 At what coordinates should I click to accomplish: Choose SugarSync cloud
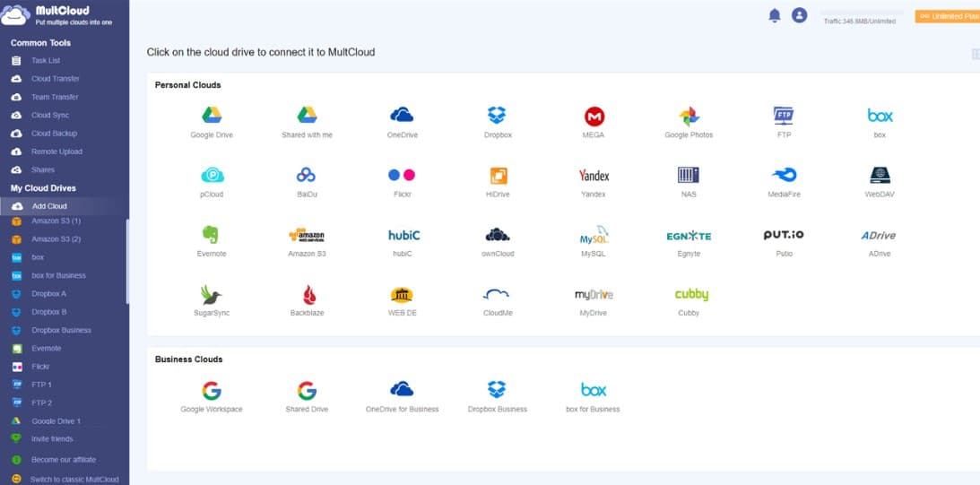pos(212,300)
